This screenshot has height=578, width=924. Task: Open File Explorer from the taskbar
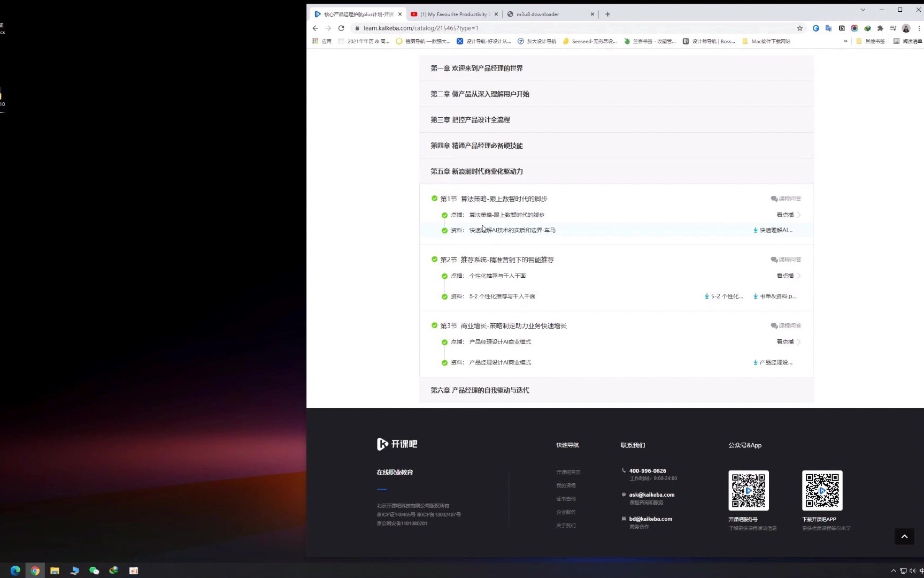click(x=55, y=571)
